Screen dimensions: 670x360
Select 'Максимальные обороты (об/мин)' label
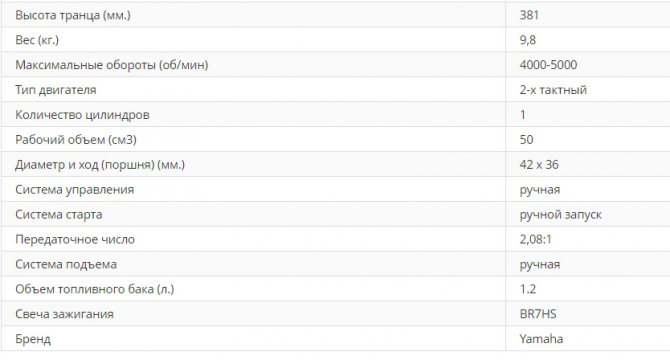112,65
